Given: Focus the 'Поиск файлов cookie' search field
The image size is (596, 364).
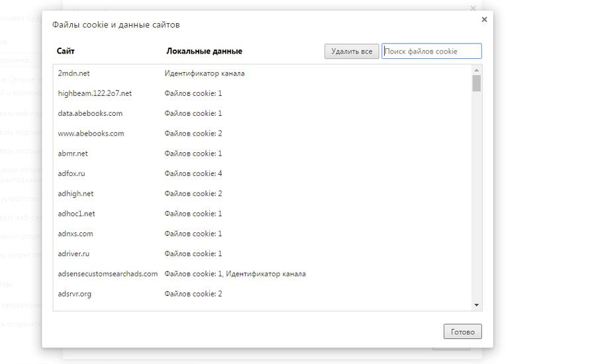Looking at the screenshot, I should (431, 52).
